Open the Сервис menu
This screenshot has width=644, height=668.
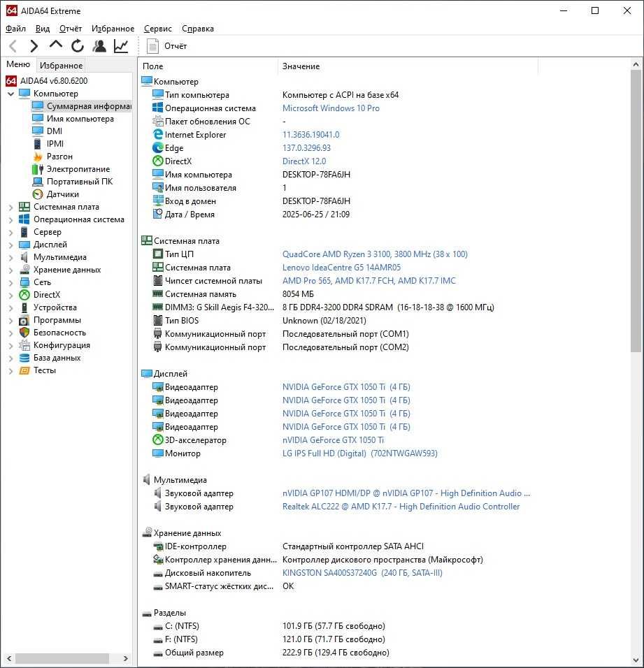158,29
